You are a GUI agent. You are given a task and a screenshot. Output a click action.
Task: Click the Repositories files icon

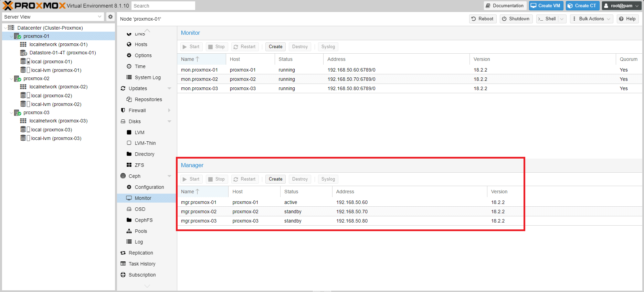(x=129, y=99)
